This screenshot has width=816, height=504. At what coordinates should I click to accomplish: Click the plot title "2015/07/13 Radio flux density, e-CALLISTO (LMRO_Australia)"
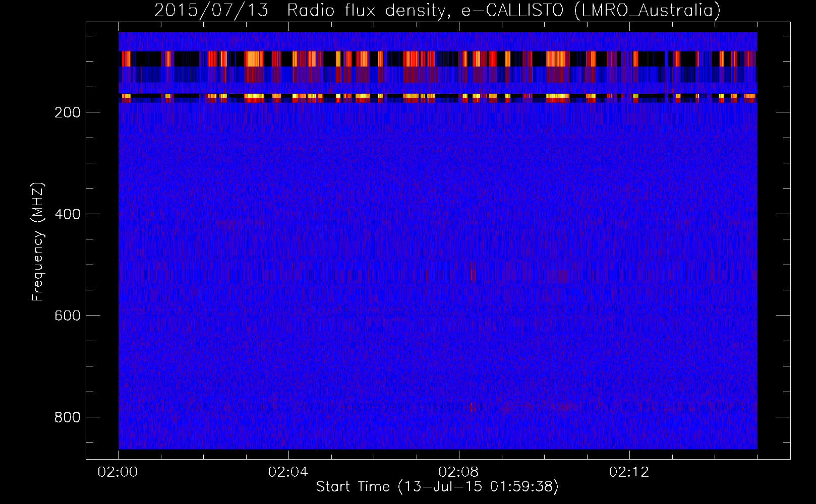click(437, 10)
